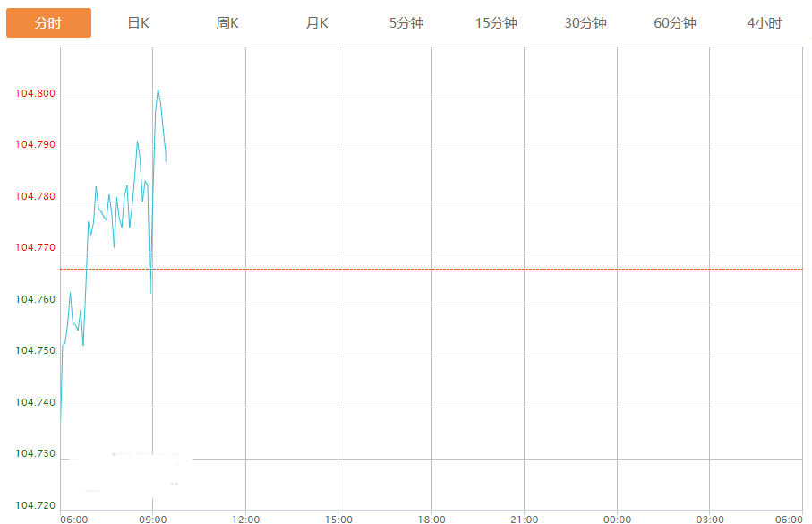This screenshot has height=524, width=812.
Task: Switch to the 月K monthly tab
Action: tap(317, 23)
